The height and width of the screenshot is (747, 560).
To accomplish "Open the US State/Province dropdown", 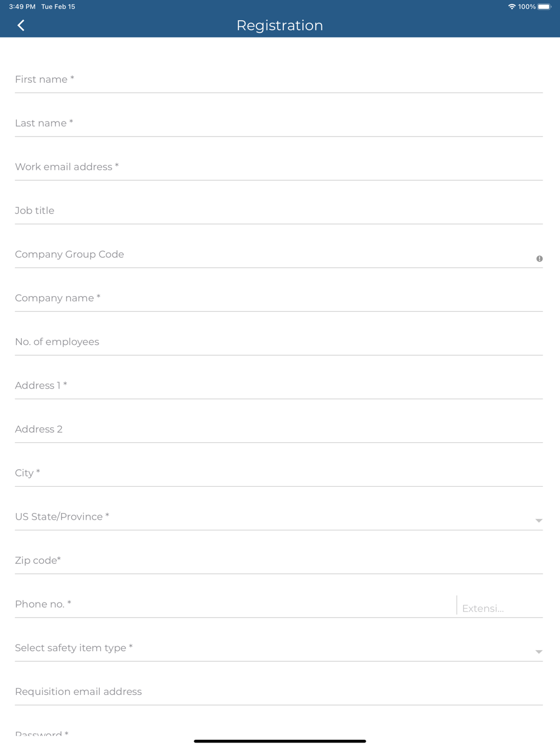I will click(x=538, y=520).
